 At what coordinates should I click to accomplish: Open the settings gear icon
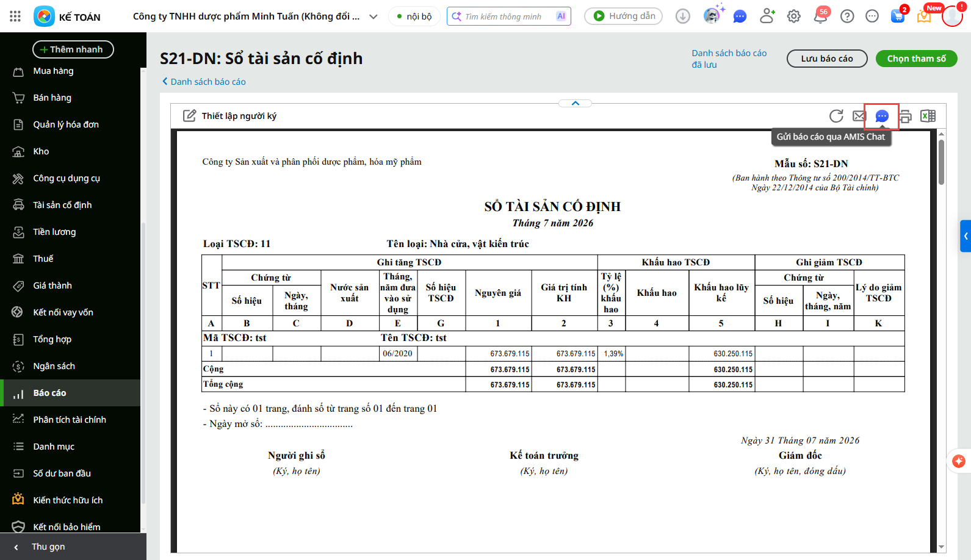pyautogui.click(x=793, y=16)
